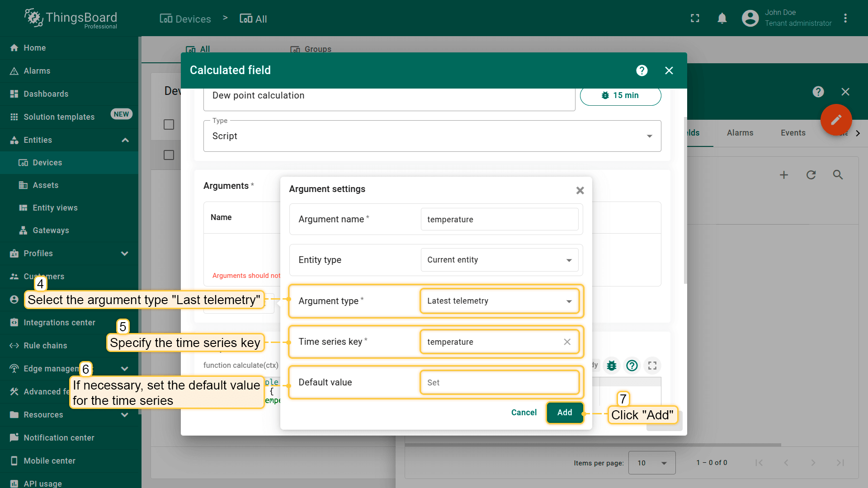The image size is (868, 488).
Task: Open the user account avatar icon
Action: coord(750,19)
